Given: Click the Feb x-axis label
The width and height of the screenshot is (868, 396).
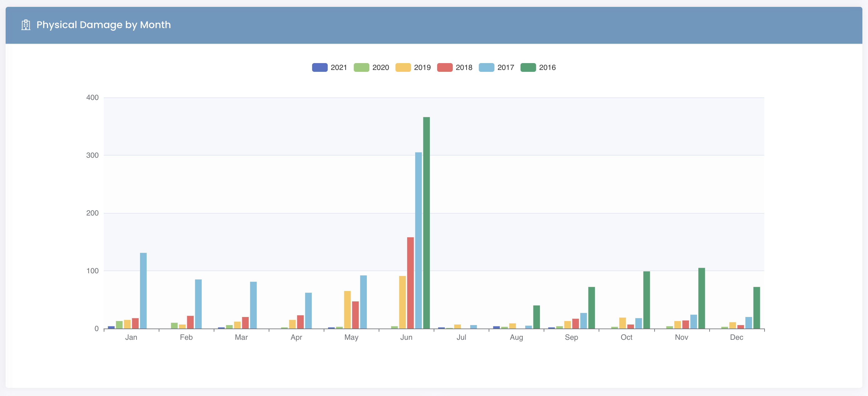Looking at the screenshot, I should pos(186,337).
